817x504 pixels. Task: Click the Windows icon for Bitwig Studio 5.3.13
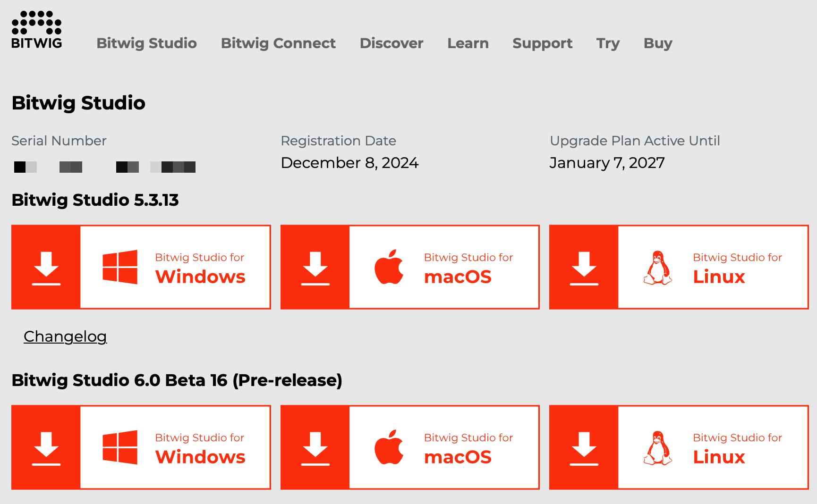tap(119, 267)
